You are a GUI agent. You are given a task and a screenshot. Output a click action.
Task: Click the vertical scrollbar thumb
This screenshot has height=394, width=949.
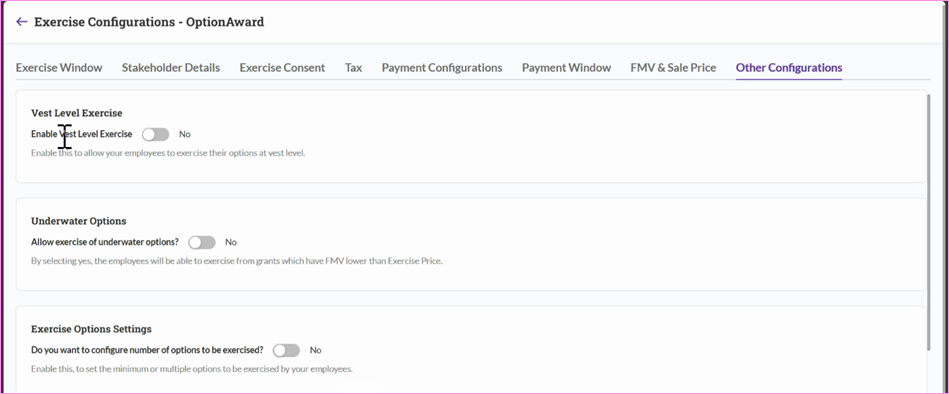point(928,221)
